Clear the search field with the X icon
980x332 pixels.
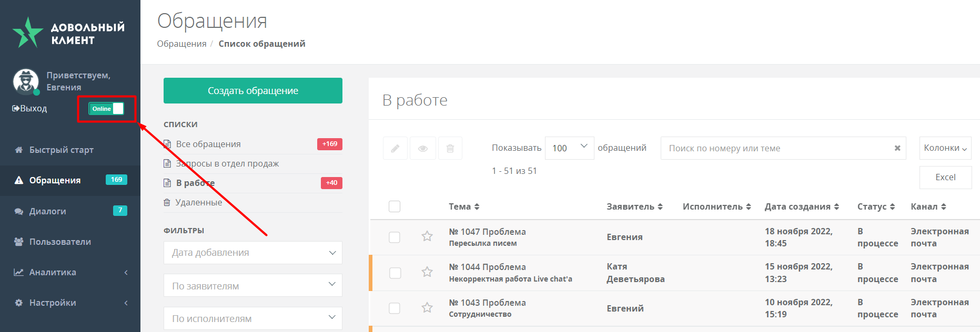[897, 148]
